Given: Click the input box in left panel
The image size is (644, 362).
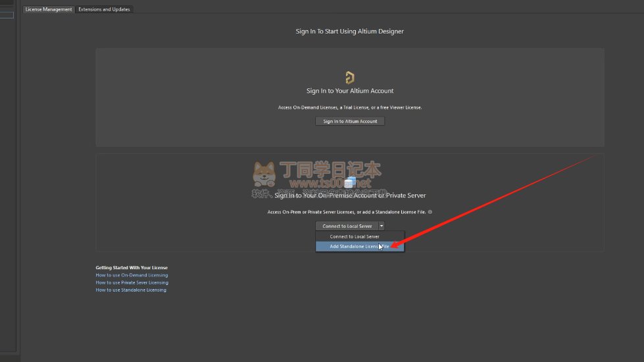Looking at the screenshot, I should [x=7, y=15].
